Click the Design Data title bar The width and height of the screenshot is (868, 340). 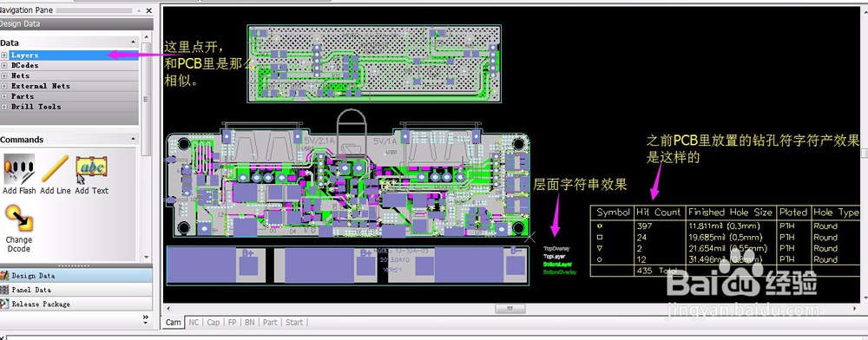76,23
